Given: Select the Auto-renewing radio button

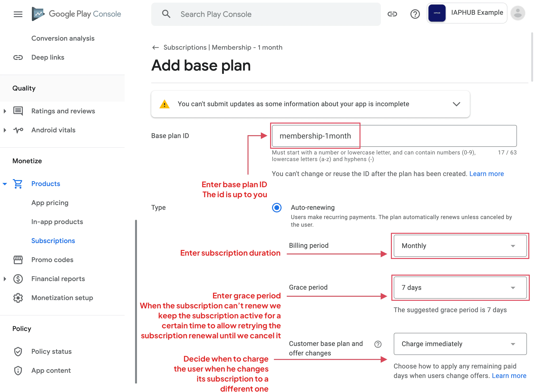Looking at the screenshot, I should tap(277, 208).
